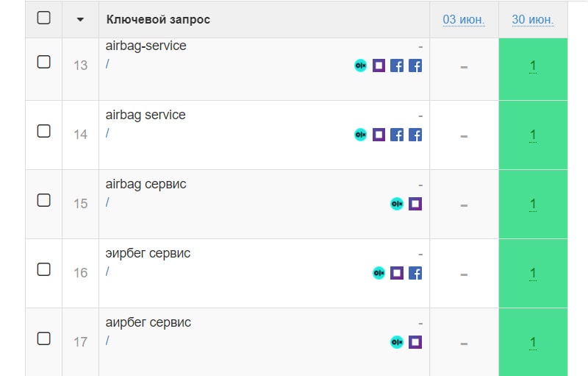
Task: Open the OLX icon for 'airbag сервис'
Action: (x=397, y=204)
